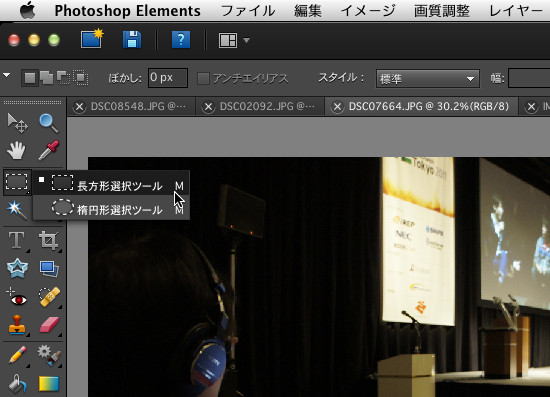Close the DSC08548.JPG tab

[x=79, y=107]
